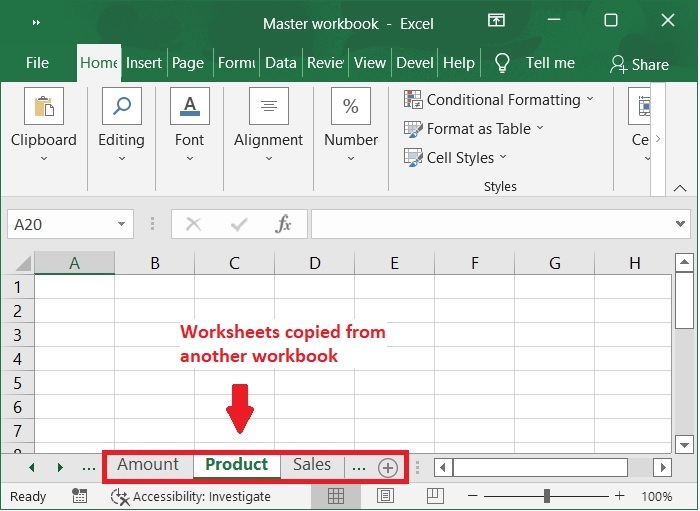
Task: Expand the Clipboard group chevron
Action: tap(44, 158)
